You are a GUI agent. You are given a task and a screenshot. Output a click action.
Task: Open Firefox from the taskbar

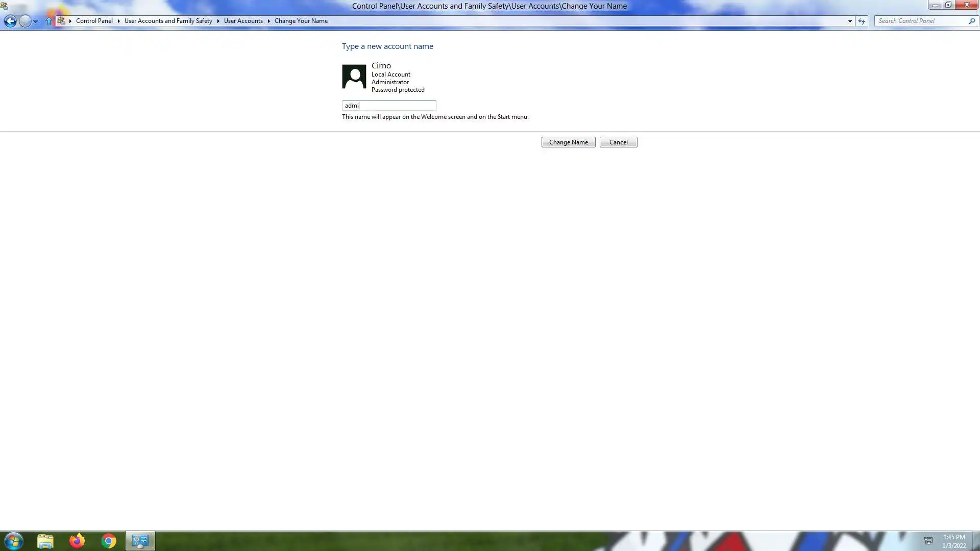(x=77, y=541)
